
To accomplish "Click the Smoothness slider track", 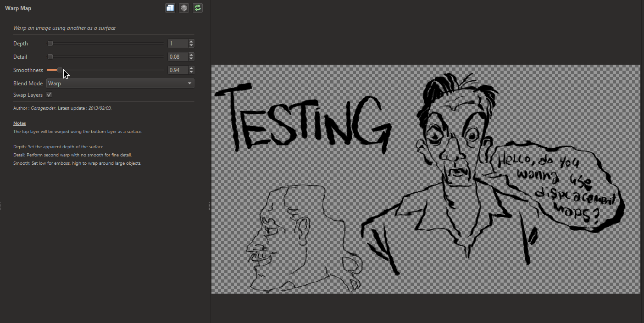I will click(x=105, y=70).
